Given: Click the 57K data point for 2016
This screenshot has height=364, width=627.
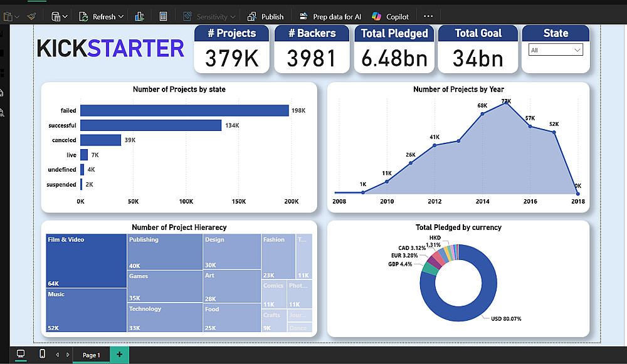Looking at the screenshot, I should (530, 127).
